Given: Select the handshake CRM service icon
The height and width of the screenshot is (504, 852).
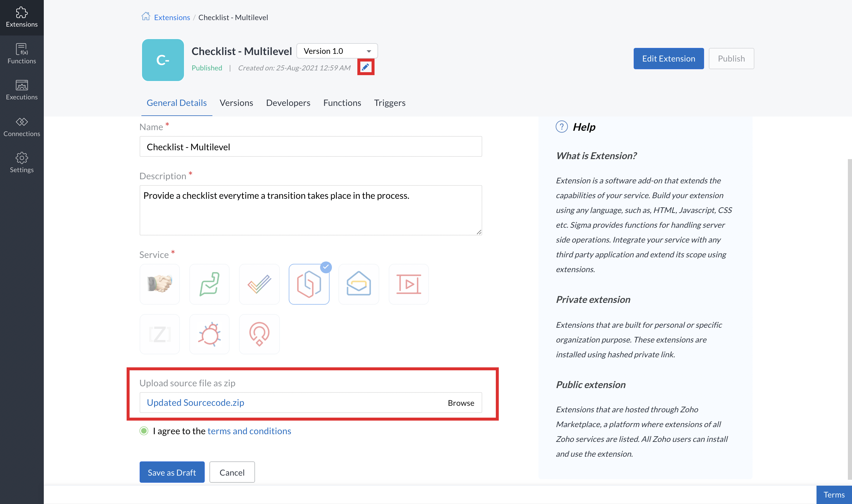Looking at the screenshot, I should click(x=159, y=284).
